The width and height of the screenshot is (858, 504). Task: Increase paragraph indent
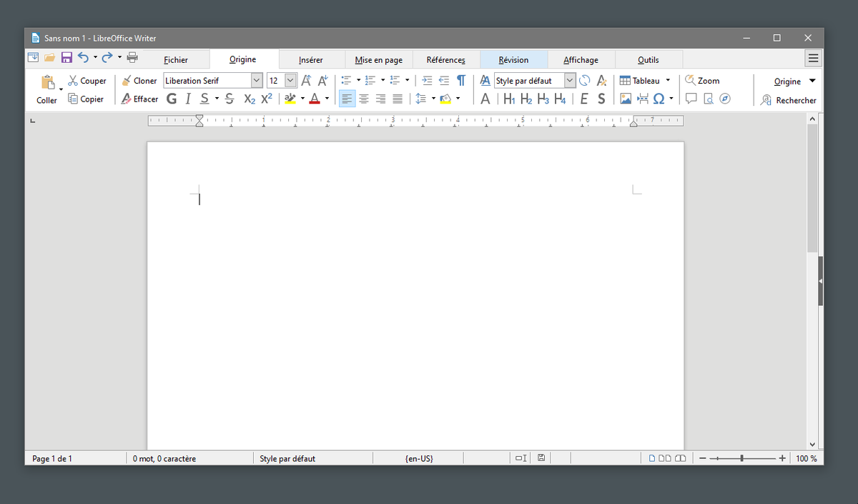427,81
